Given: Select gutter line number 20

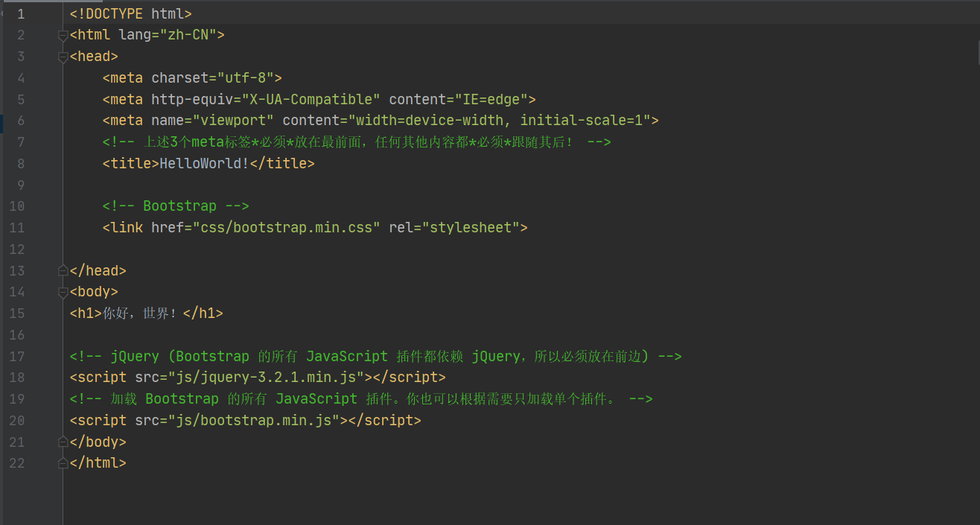Looking at the screenshot, I should [x=17, y=421].
